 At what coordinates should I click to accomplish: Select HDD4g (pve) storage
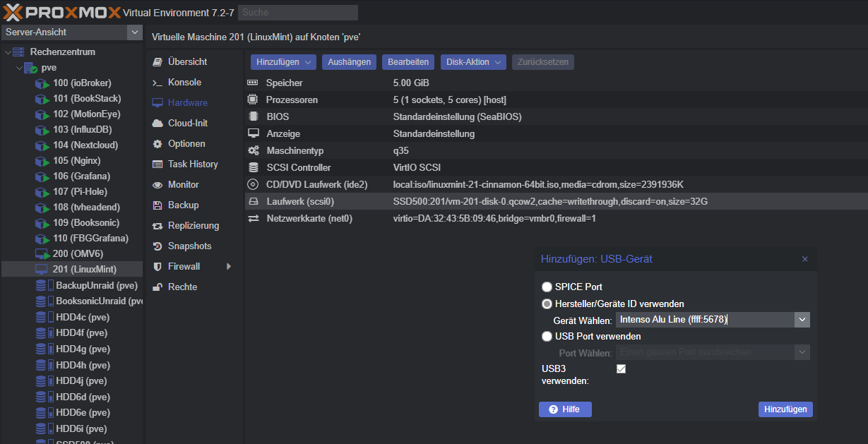tap(82, 349)
